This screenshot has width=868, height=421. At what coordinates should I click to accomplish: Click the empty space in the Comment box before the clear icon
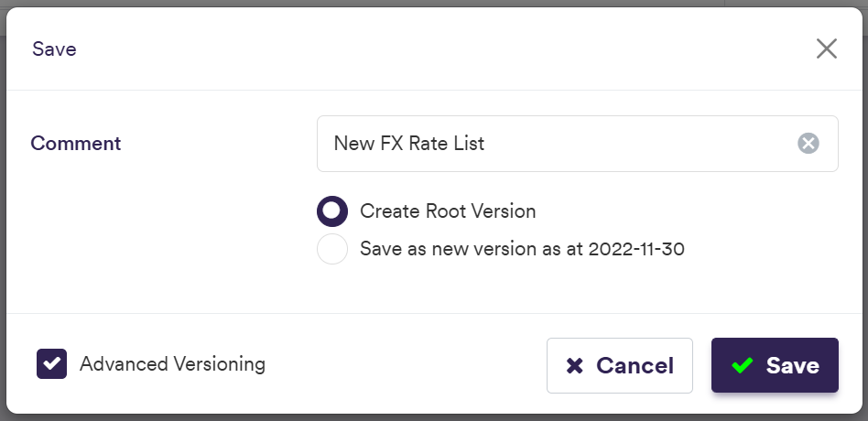click(659, 144)
